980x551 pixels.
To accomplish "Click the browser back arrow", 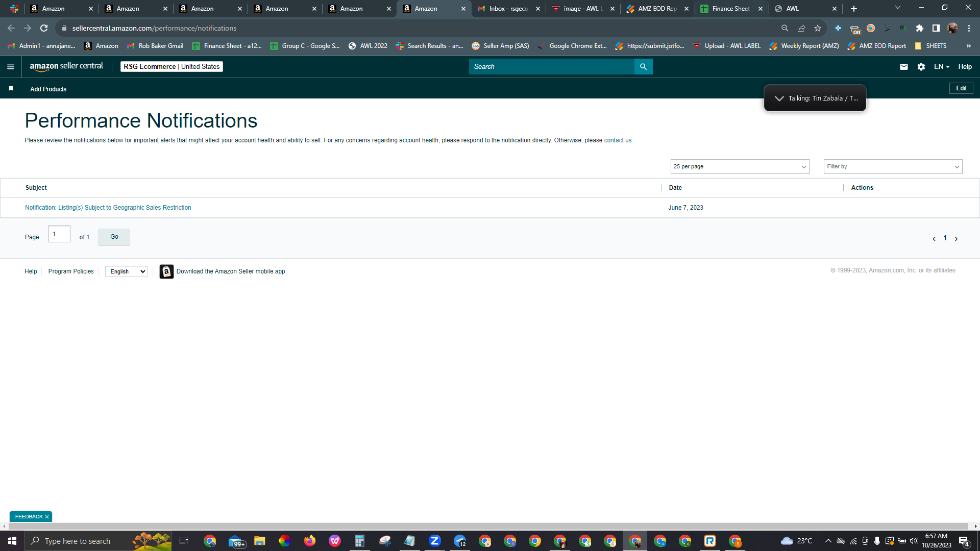I will [11, 28].
